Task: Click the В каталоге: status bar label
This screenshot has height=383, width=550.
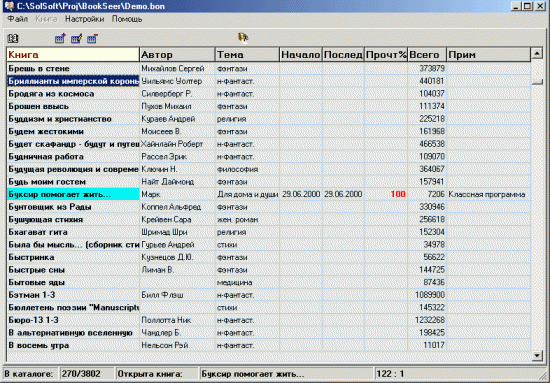Action: 29,374
